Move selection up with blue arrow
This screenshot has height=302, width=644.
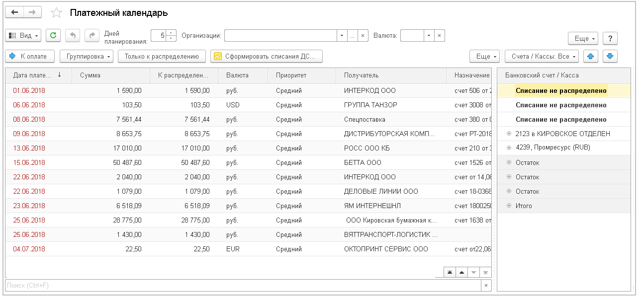click(x=590, y=57)
